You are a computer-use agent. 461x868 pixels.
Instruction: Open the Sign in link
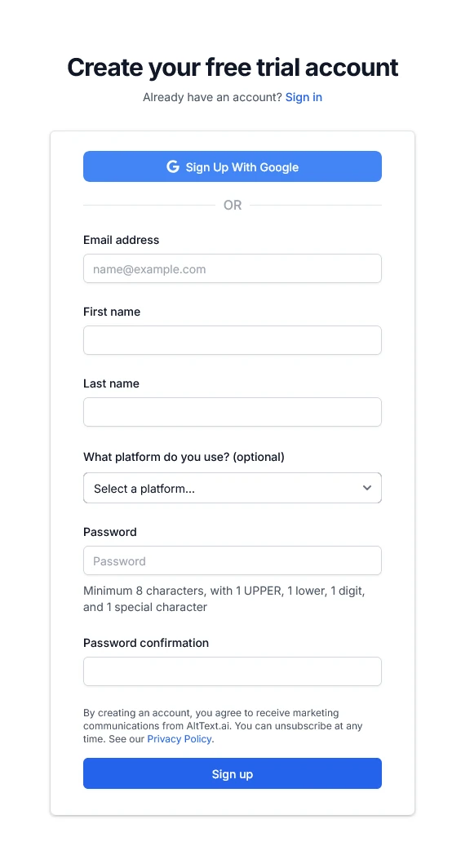304,97
